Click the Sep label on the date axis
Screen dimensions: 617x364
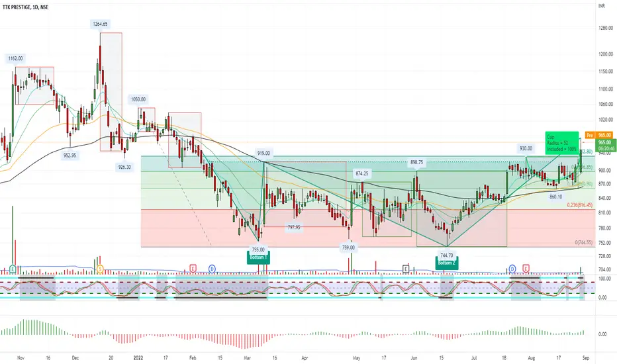(x=585, y=358)
